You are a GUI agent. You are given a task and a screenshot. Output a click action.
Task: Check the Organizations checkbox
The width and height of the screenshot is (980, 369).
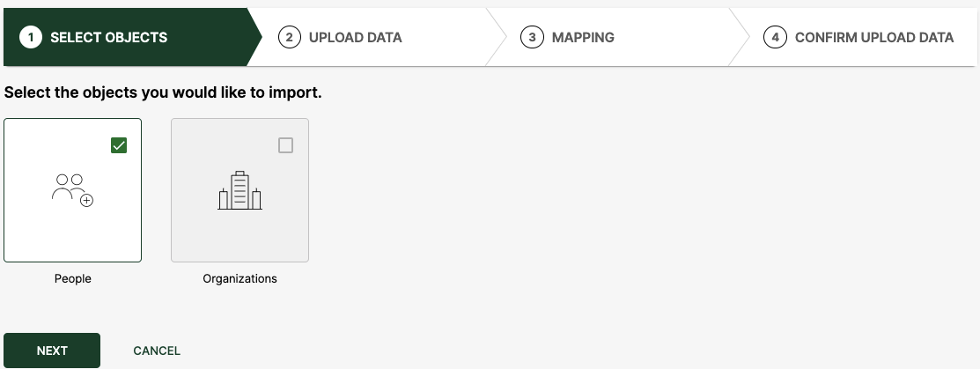[285, 145]
